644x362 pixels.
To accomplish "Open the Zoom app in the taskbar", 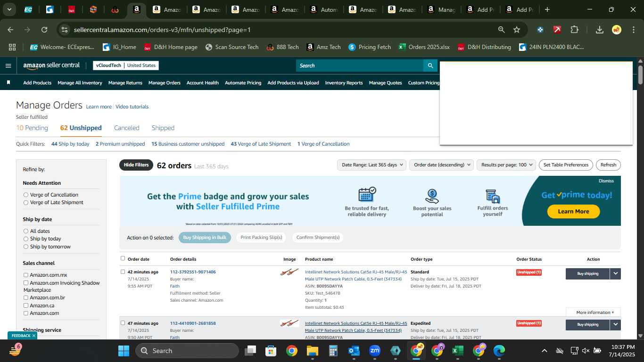I will click(x=375, y=351).
